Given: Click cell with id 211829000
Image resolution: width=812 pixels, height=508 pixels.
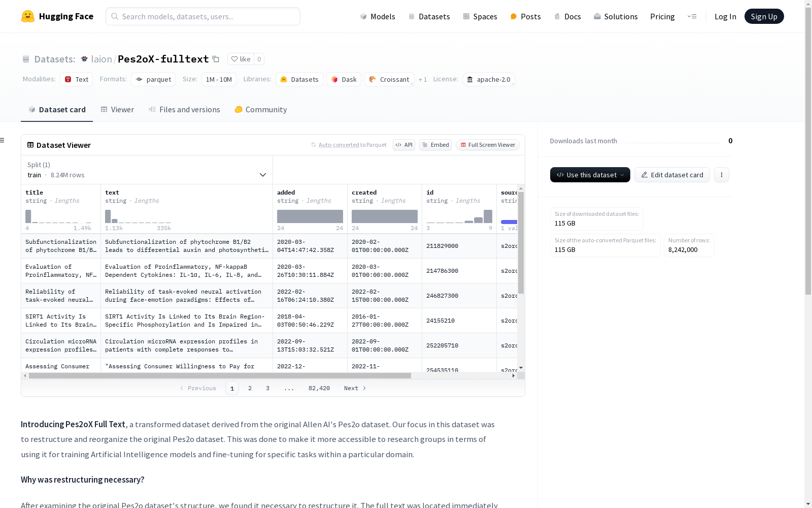Looking at the screenshot, I should tap(459, 246).
